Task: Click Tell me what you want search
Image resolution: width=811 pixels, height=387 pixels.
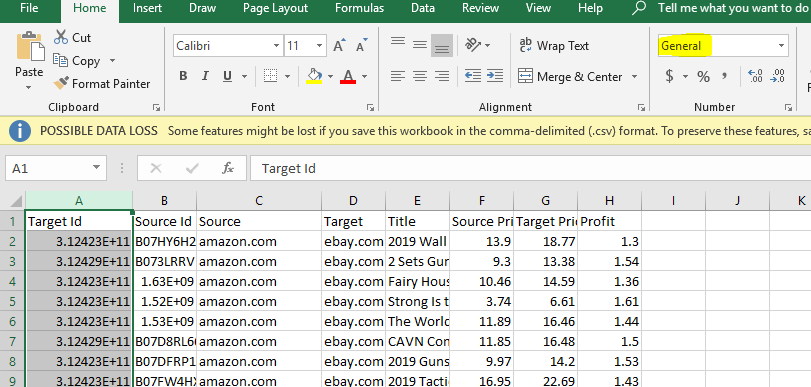Action: point(732,8)
